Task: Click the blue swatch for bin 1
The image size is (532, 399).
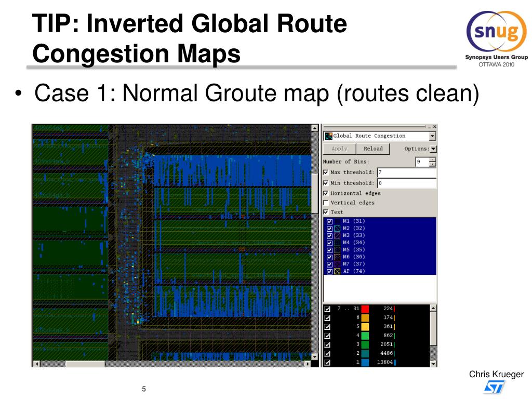Action: tap(365, 362)
